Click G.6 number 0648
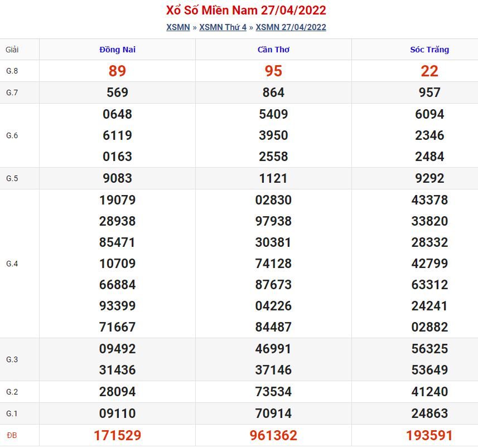478x448 pixels. point(117,114)
